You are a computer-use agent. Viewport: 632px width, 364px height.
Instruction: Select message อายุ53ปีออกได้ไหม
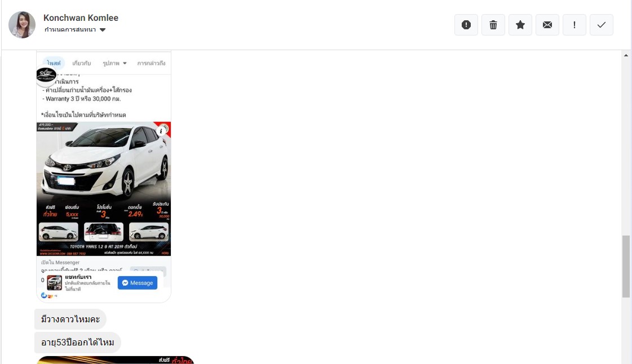coord(77,342)
